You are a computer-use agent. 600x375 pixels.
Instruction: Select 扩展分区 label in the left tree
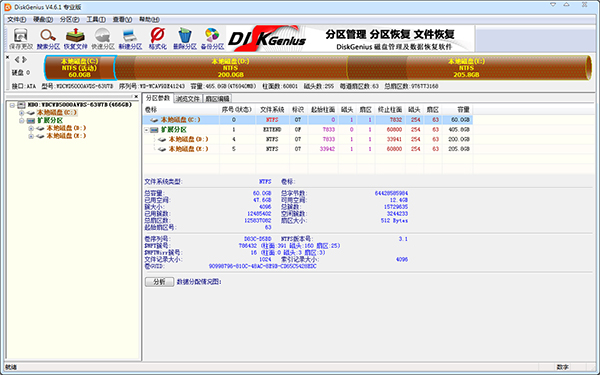pos(50,121)
